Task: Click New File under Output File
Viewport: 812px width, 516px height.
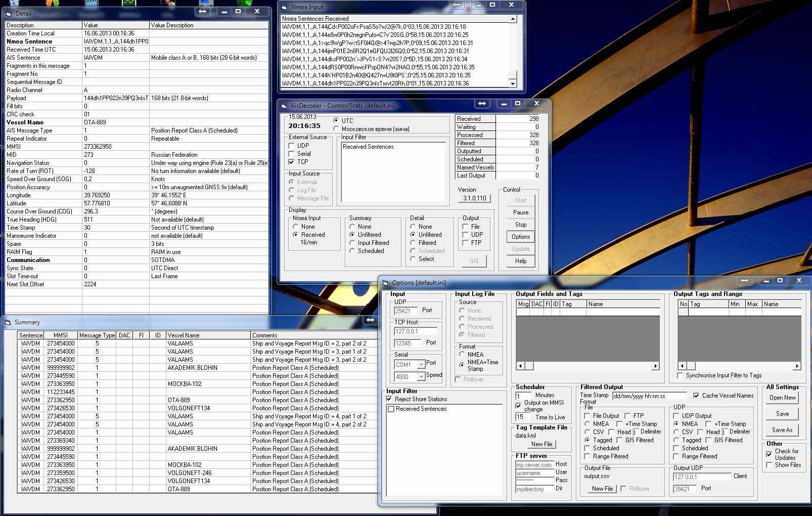Action: (602, 489)
